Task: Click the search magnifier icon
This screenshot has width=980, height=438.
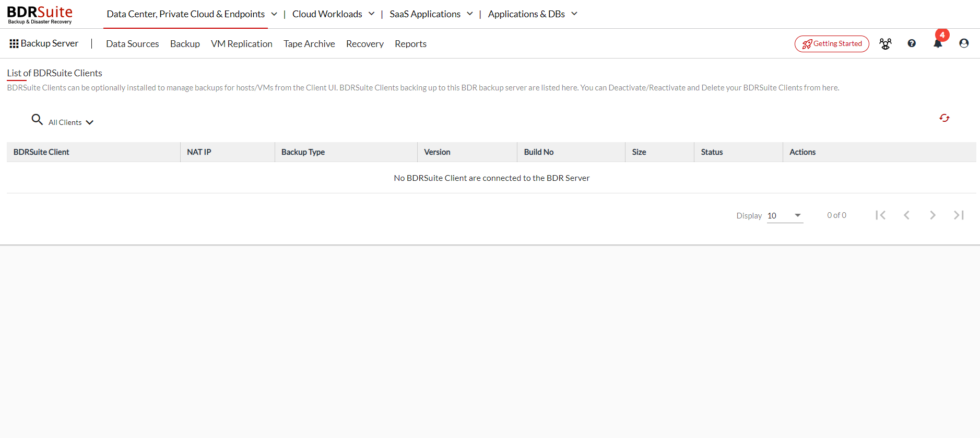Action: [x=37, y=120]
